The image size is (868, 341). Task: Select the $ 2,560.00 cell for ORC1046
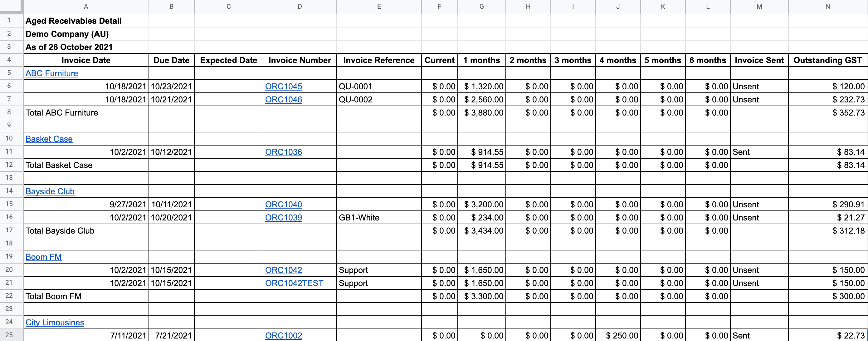[481, 100]
